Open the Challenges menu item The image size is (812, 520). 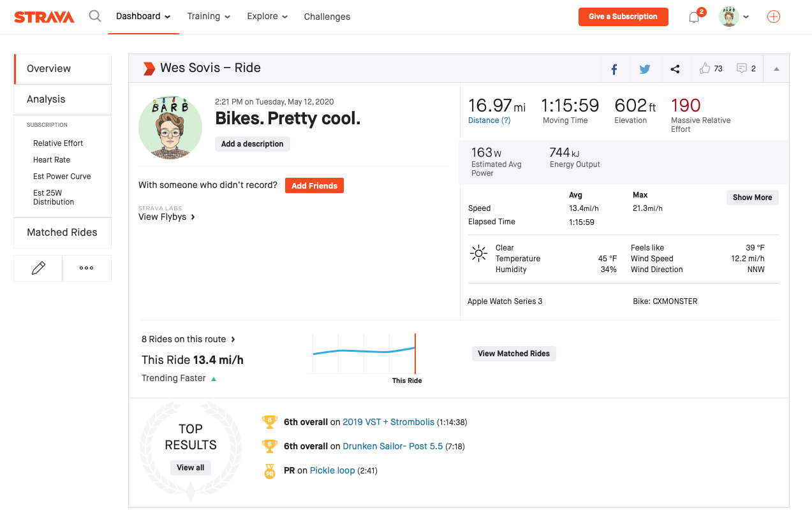tap(327, 17)
